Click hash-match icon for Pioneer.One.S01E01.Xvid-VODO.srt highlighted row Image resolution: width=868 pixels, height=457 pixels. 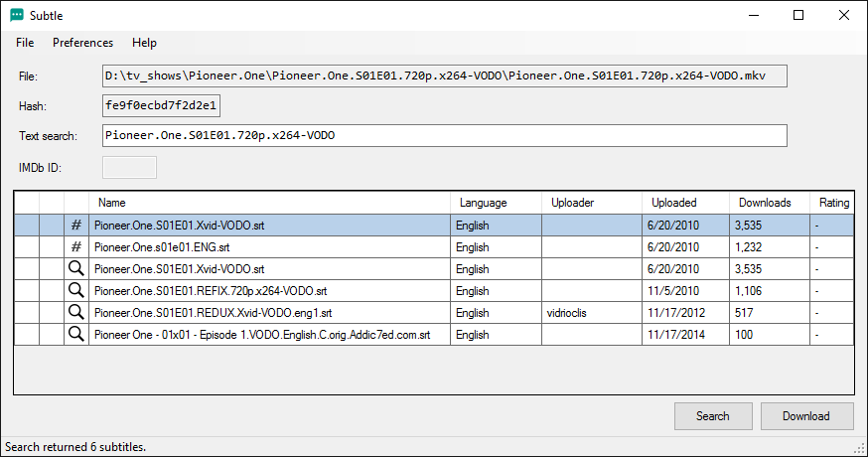75,225
